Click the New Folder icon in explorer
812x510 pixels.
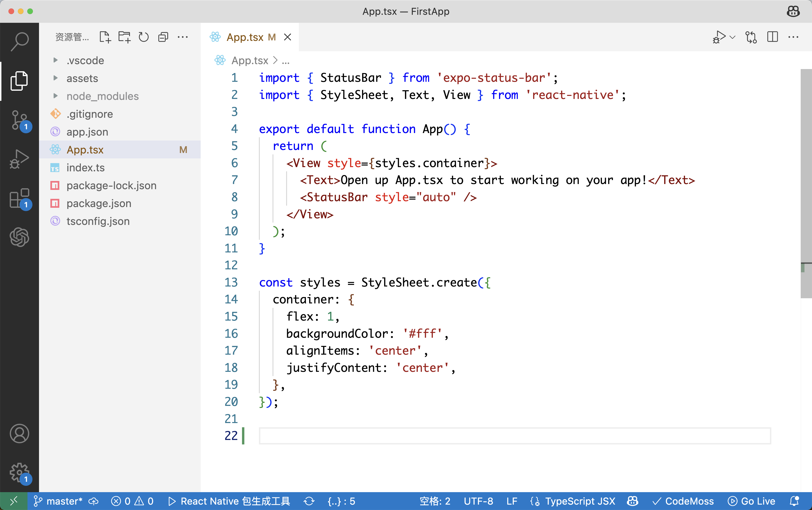pos(125,37)
